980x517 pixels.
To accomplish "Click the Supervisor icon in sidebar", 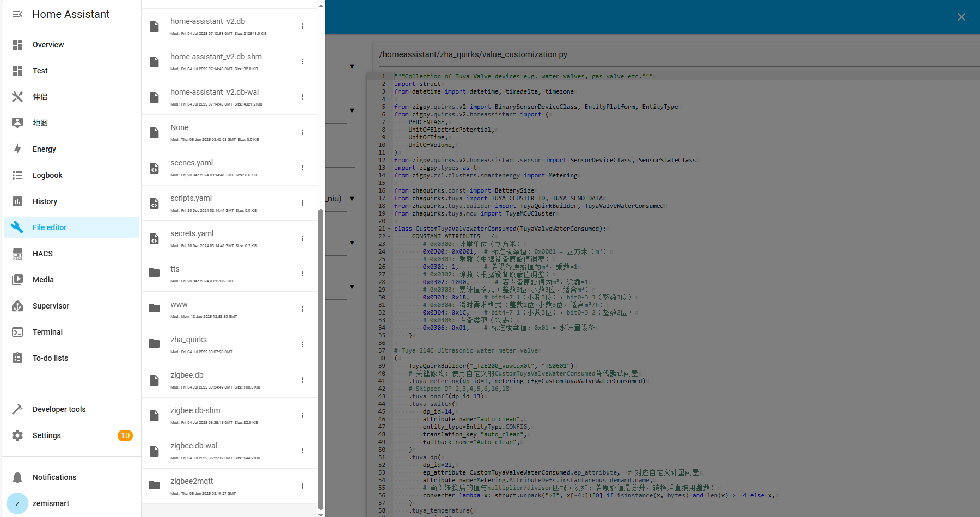I will 17,306.
